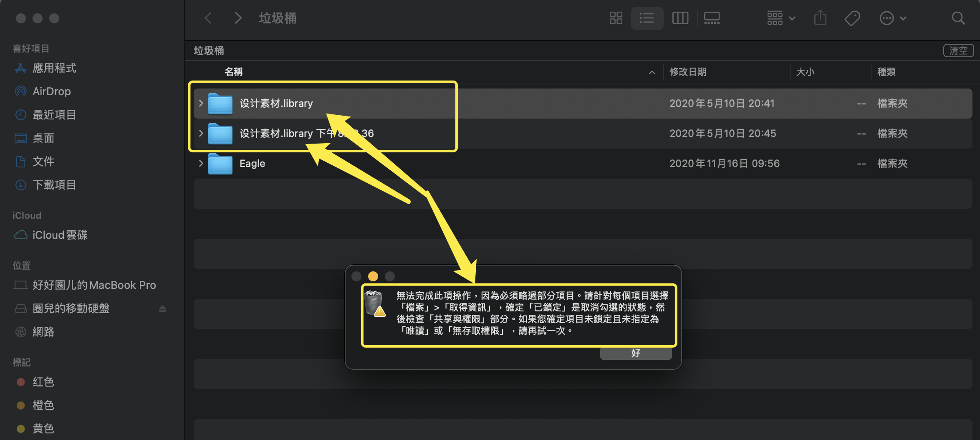Go forward with the right chevron

click(238, 18)
